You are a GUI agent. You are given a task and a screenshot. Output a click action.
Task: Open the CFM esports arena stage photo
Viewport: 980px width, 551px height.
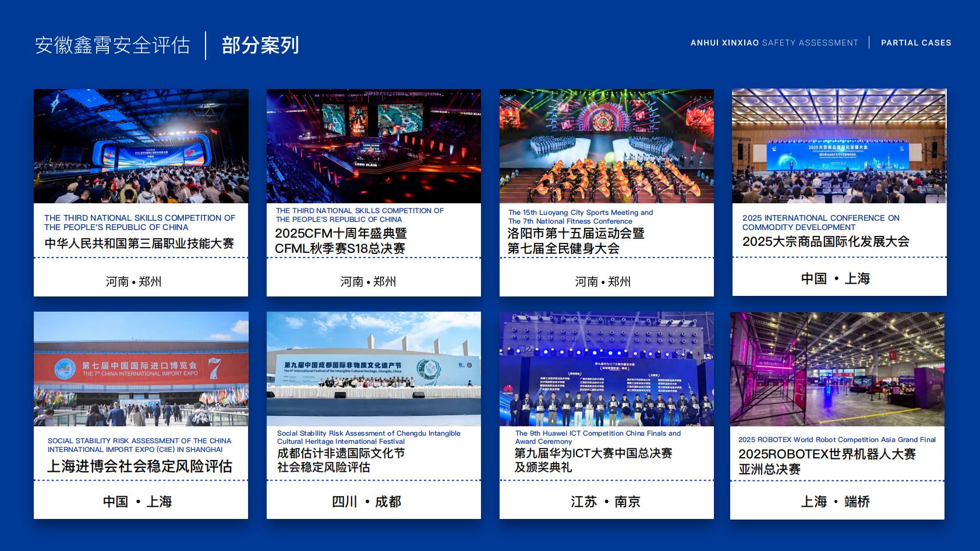[373, 146]
